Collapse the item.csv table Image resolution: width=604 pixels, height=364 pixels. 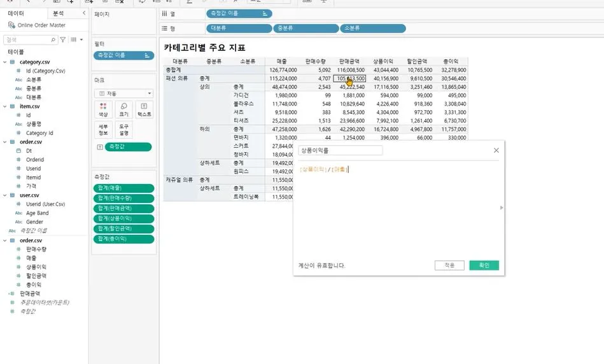click(5, 106)
